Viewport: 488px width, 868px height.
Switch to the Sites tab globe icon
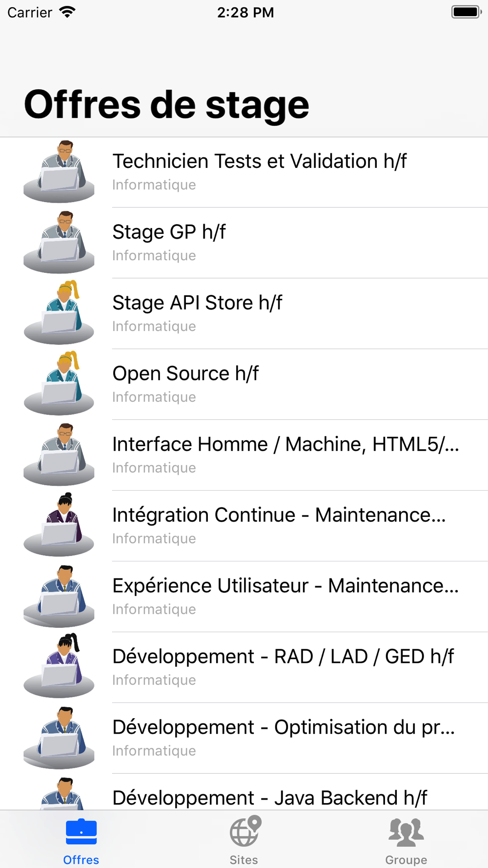[x=245, y=831]
